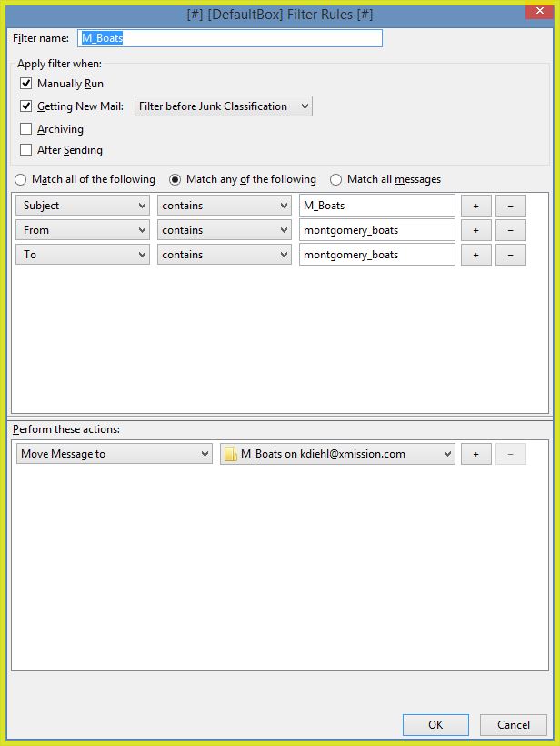Click the OK button to save filter
This screenshot has height=746, width=560.
pos(435,725)
